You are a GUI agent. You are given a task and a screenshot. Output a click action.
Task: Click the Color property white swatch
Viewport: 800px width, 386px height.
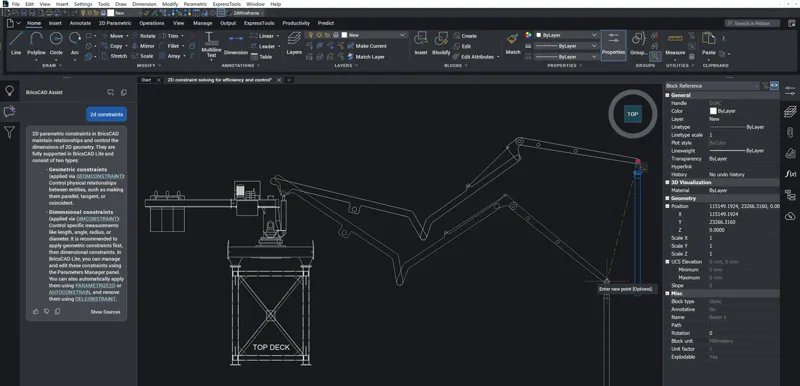(713, 111)
